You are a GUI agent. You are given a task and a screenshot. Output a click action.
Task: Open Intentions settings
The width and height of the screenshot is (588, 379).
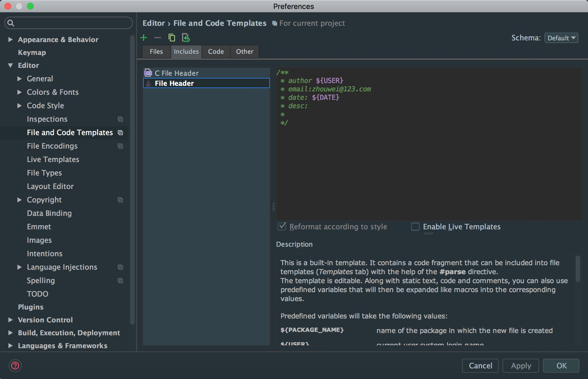[x=45, y=254]
